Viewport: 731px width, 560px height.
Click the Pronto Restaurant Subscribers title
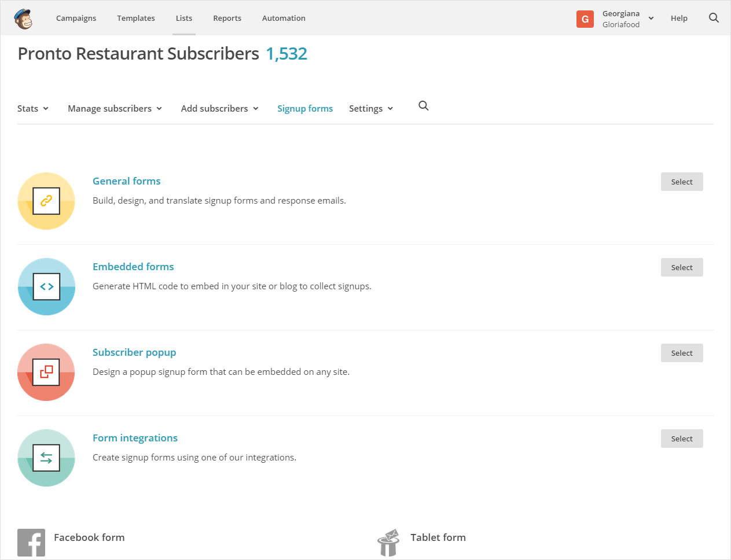coord(138,54)
